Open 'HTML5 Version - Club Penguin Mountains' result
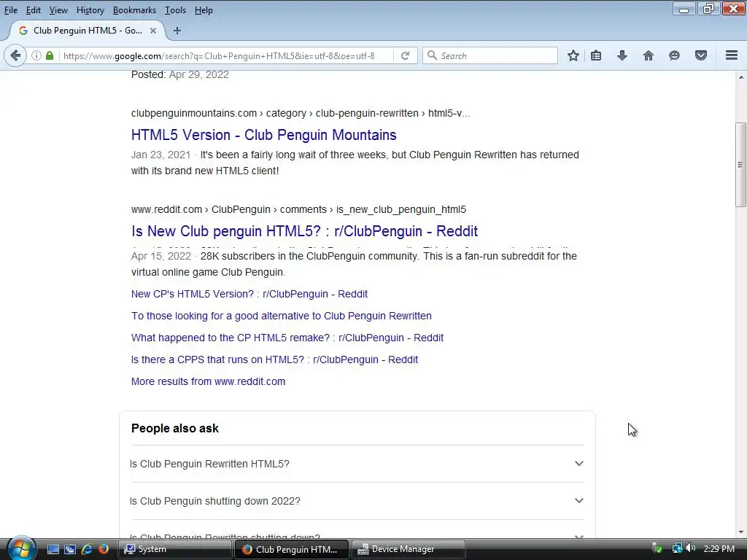Image resolution: width=747 pixels, height=560 pixels. 263,135
